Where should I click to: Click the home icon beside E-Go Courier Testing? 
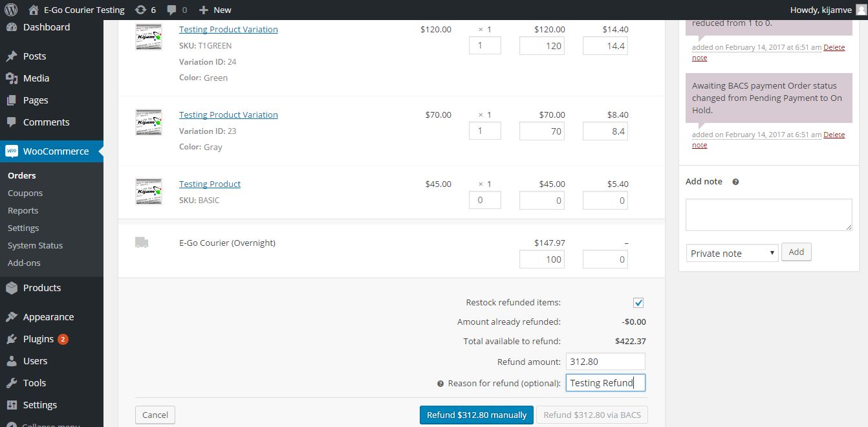click(34, 10)
